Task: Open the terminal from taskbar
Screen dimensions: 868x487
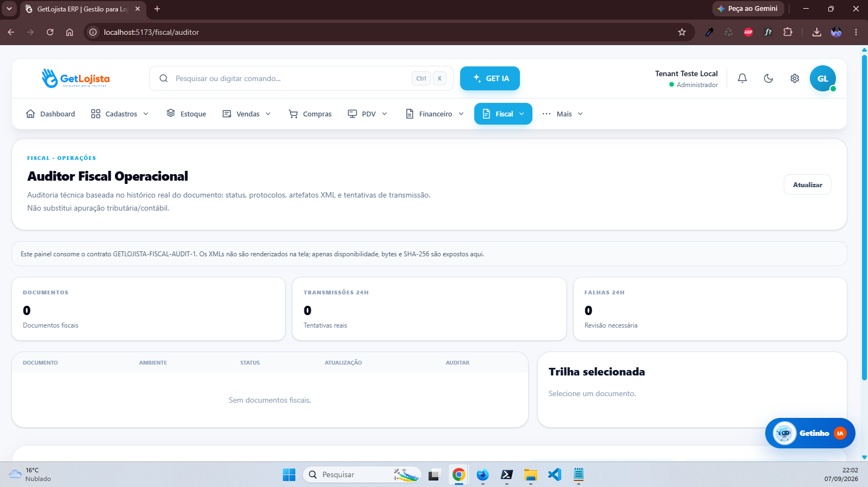Action: coord(507,474)
